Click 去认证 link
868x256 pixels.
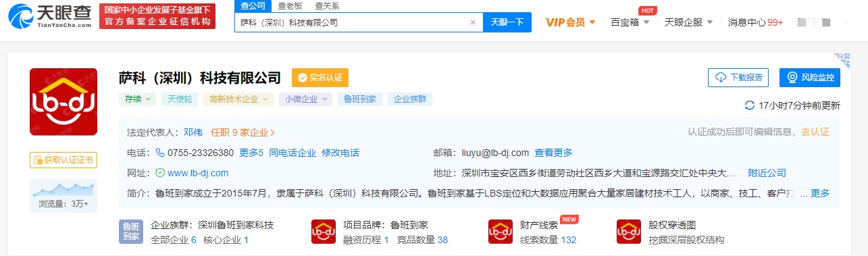tap(815, 132)
